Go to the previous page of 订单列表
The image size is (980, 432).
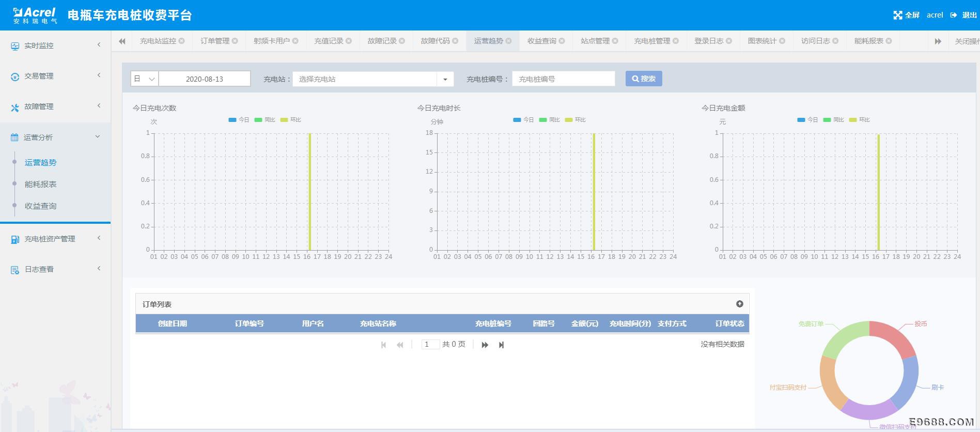tap(400, 345)
